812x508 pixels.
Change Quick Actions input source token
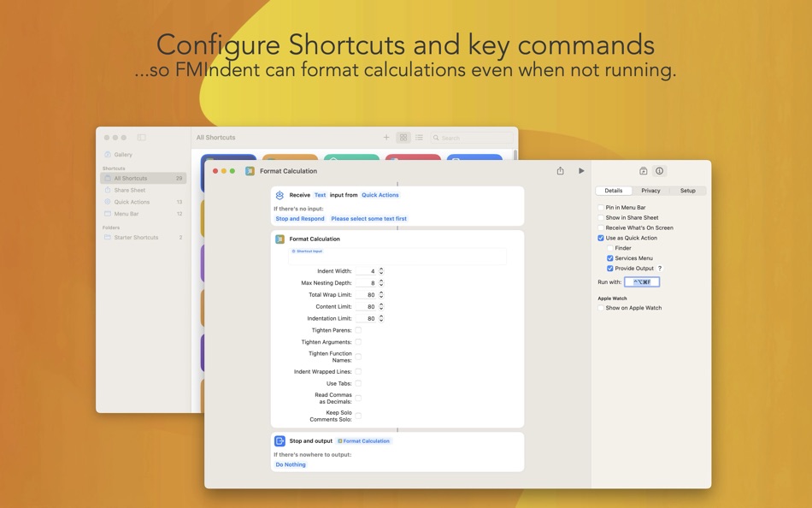[380, 195]
